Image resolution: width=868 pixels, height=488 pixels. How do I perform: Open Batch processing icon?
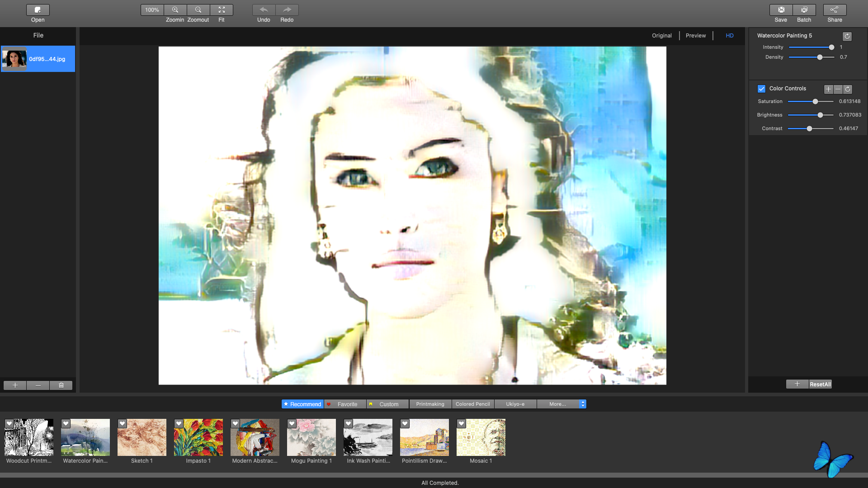pos(804,10)
